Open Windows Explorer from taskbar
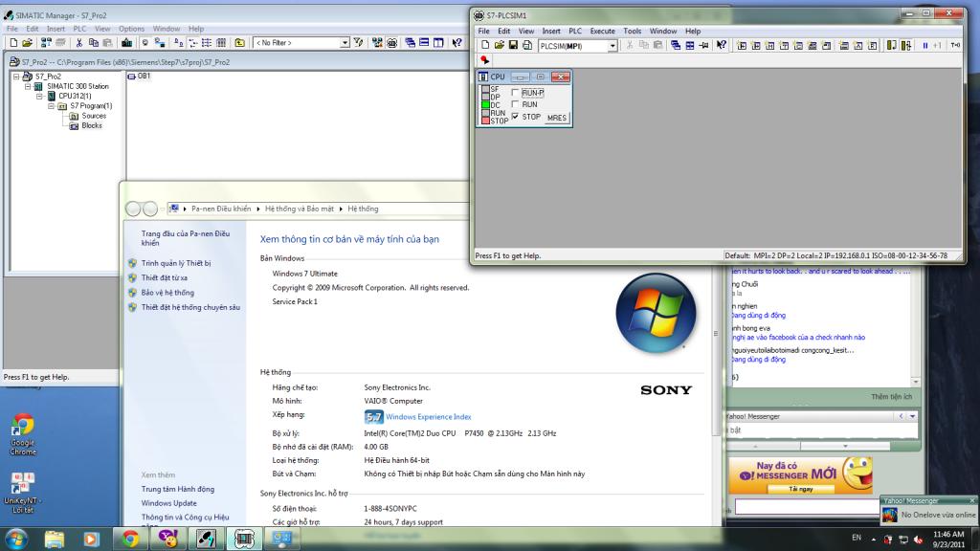Screen dimensions: 980x551 point(54,539)
